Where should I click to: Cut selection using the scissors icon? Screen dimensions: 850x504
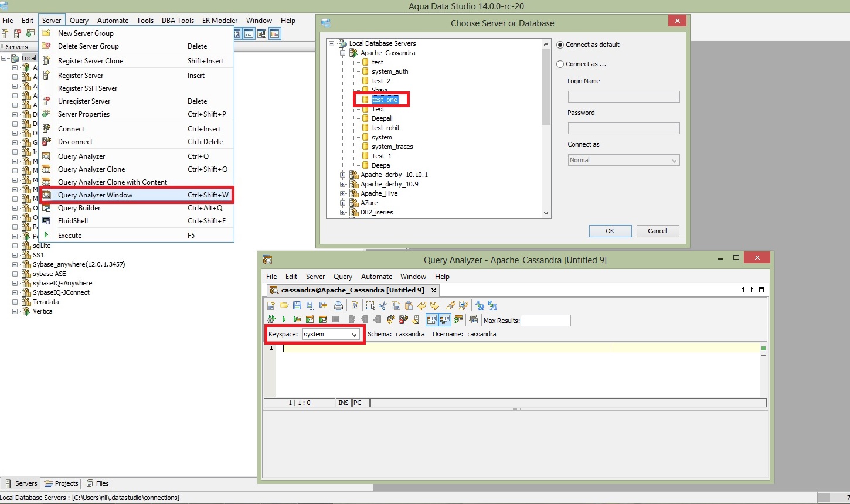click(x=383, y=305)
